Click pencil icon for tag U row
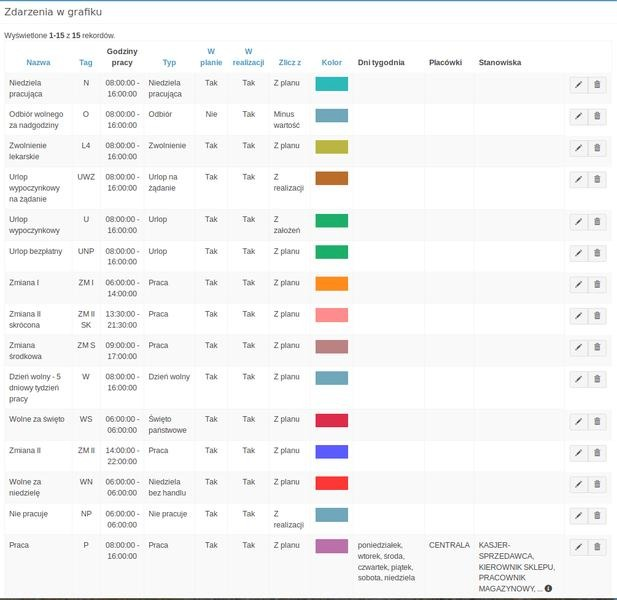The height and width of the screenshot is (600, 617). point(578,222)
